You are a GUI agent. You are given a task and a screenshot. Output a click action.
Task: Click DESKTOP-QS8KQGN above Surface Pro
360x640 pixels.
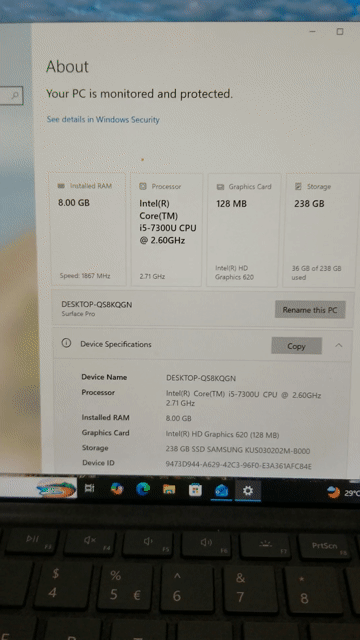pyautogui.click(x=97, y=304)
